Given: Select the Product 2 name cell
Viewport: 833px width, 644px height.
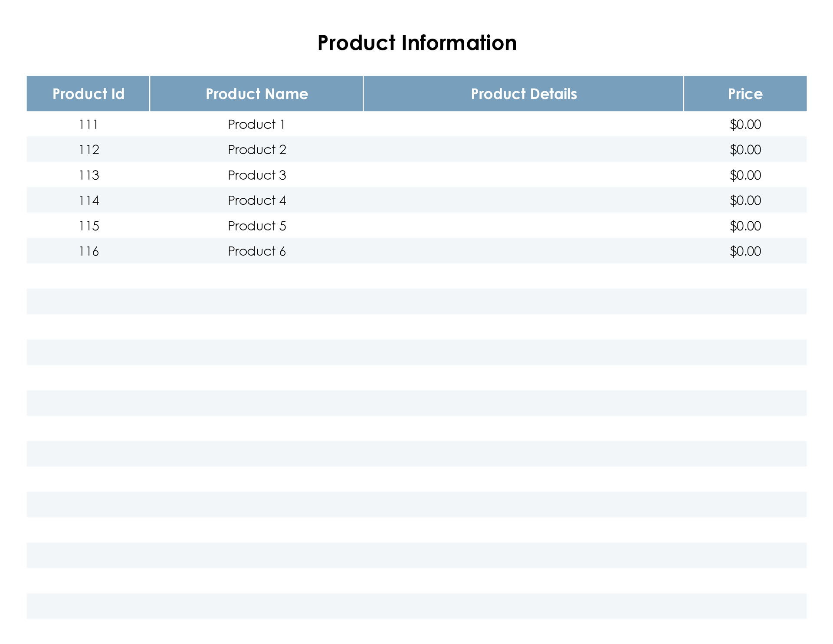Looking at the screenshot, I should [x=256, y=150].
